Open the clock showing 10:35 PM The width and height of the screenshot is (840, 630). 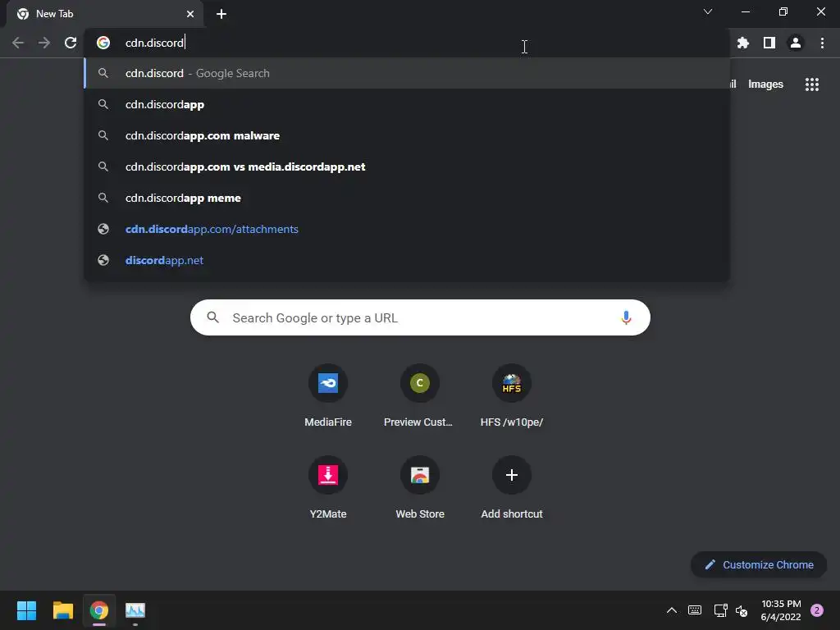[x=781, y=610]
